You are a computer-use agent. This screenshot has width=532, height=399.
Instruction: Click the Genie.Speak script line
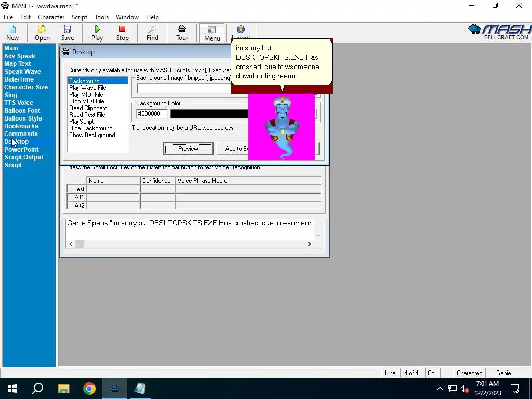[190, 223]
